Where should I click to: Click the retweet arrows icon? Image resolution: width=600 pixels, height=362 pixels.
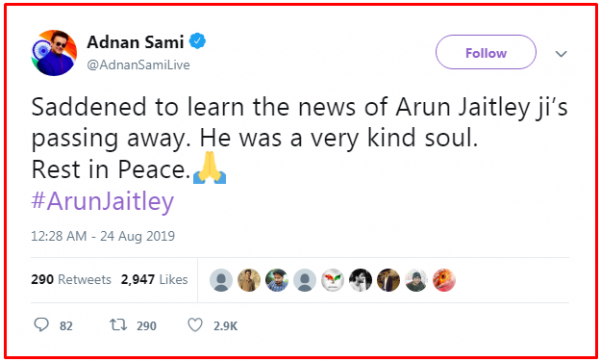118,325
